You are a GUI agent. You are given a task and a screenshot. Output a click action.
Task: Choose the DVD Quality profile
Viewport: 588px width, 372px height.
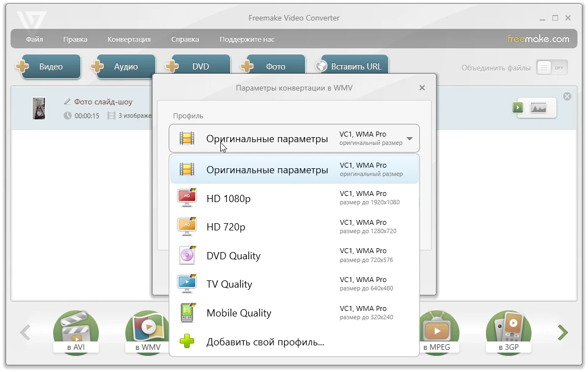(295, 255)
